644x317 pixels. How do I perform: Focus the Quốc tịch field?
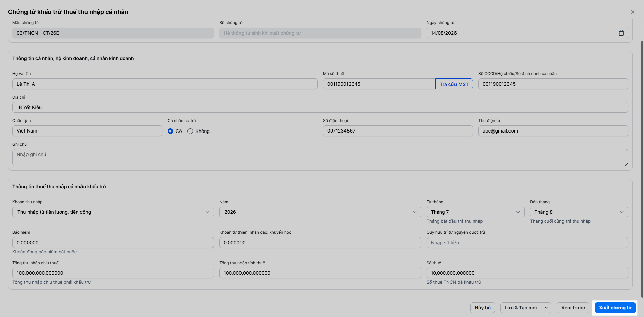(87, 131)
